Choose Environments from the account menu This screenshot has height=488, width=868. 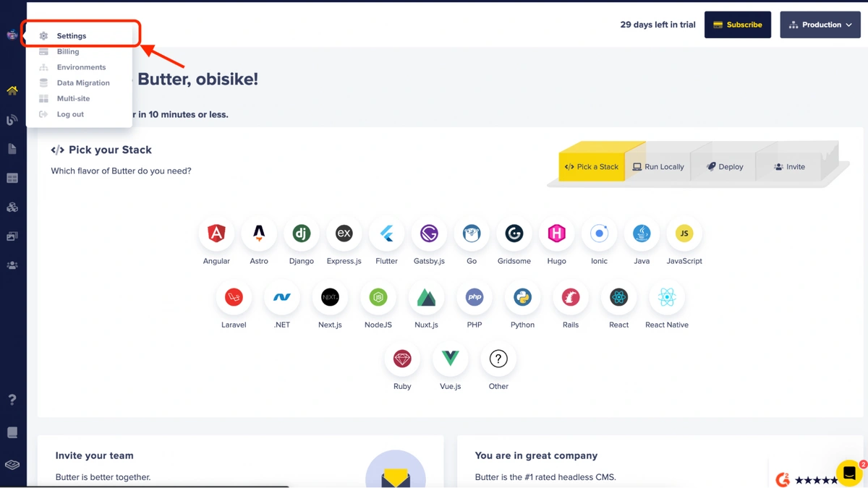81,67
